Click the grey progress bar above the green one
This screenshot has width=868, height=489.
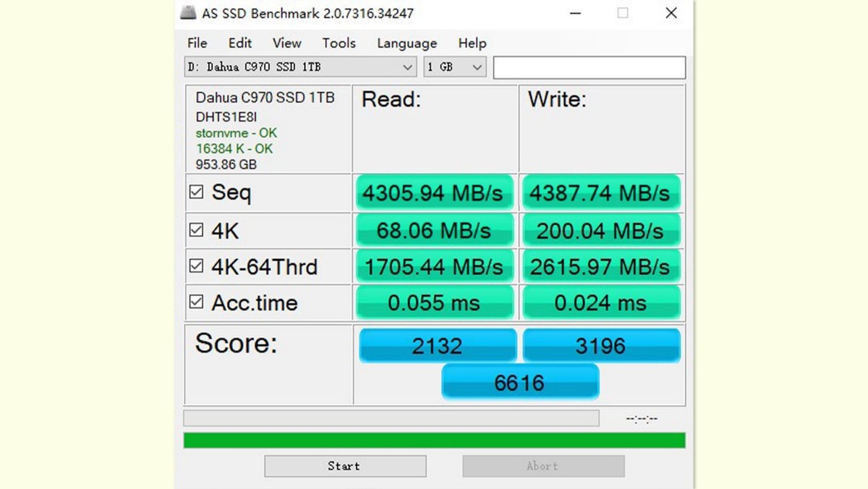click(391, 418)
